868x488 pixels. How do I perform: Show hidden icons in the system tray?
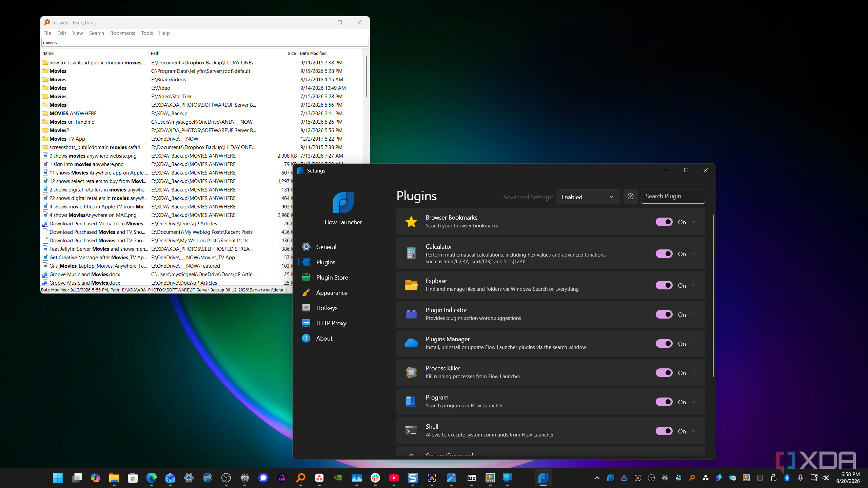click(x=597, y=478)
